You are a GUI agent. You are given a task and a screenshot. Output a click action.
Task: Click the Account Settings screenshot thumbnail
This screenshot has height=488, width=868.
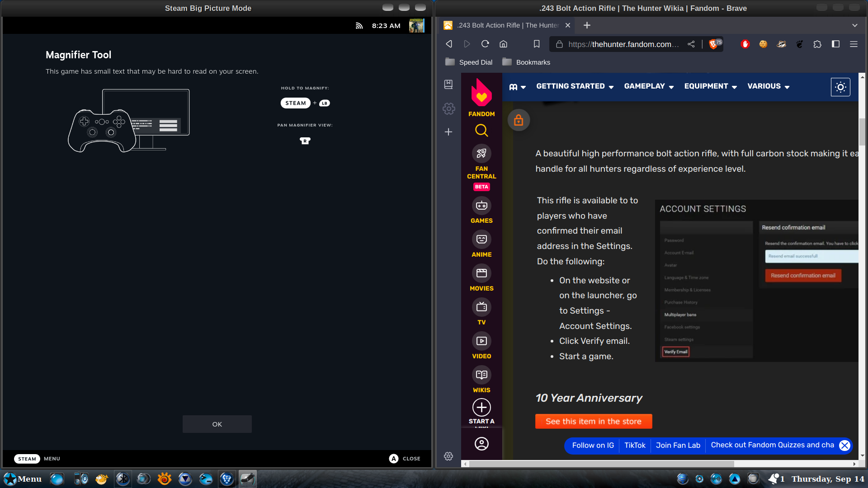(757, 281)
